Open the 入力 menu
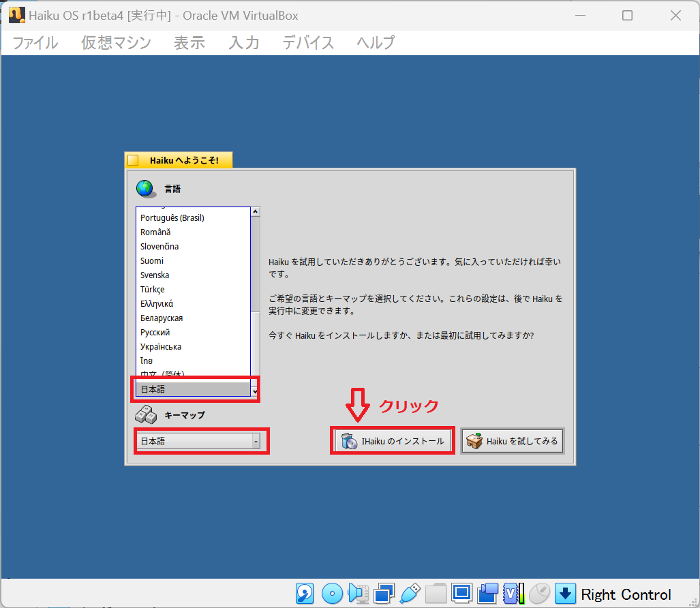The width and height of the screenshot is (700, 608). (x=244, y=43)
